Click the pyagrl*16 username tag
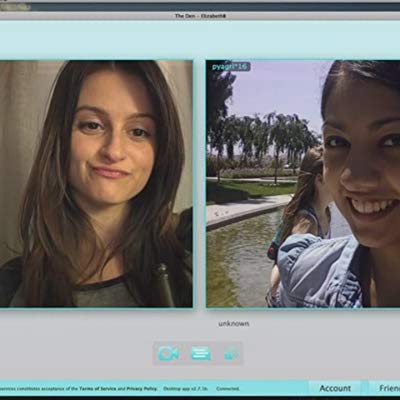The height and width of the screenshot is (400, 400). tap(230, 67)
